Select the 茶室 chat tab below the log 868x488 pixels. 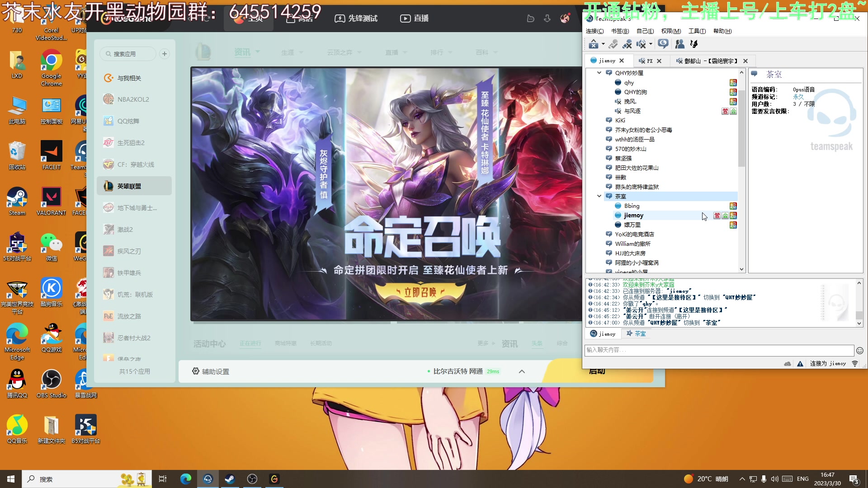(x=636, y=333)
